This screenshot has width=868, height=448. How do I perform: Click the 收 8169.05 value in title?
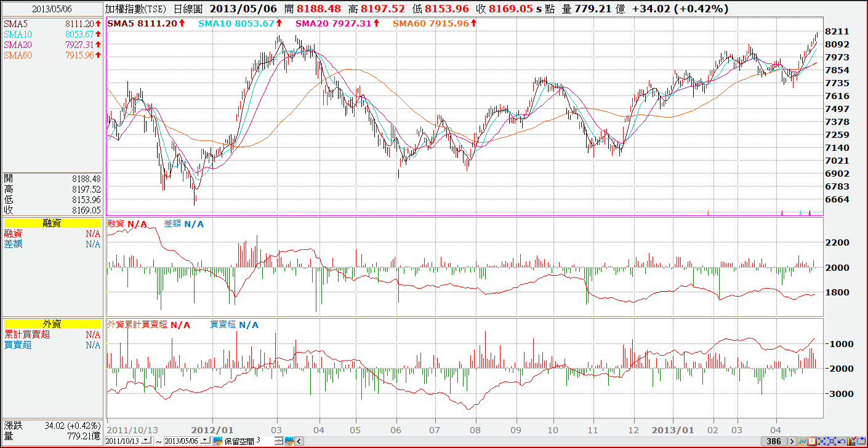(x=504, y=9)
